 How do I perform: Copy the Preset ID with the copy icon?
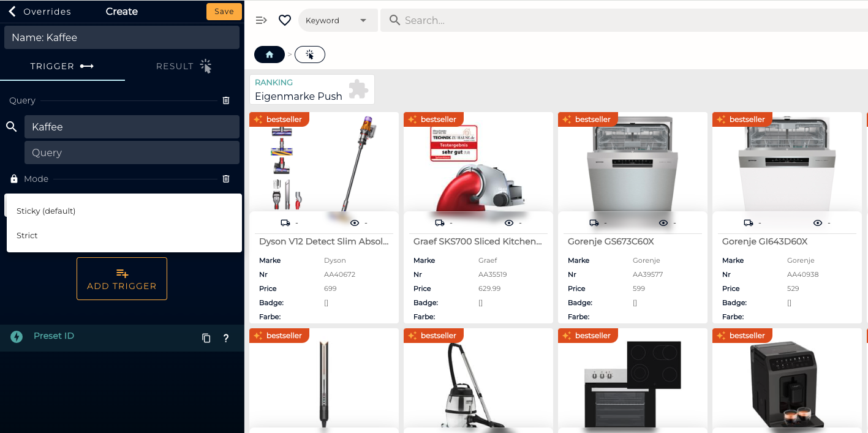pyautogui.click(x=206, y=338)
